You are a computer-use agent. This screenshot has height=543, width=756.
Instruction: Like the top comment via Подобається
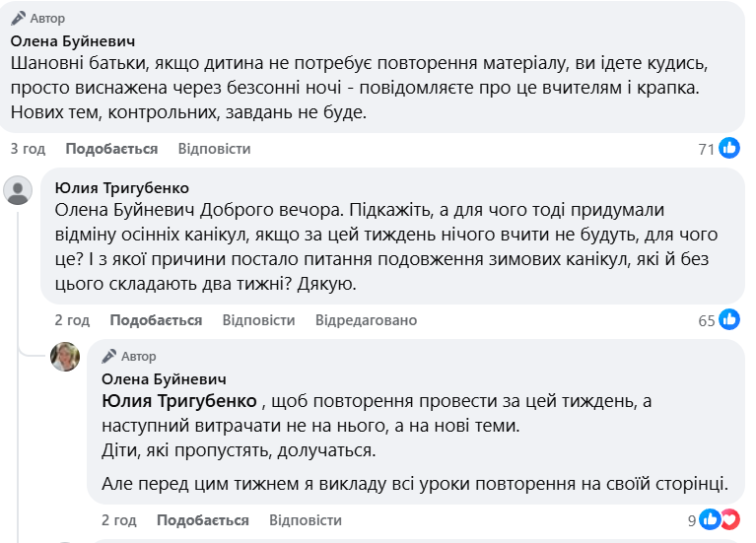click(x=111, y=149)
